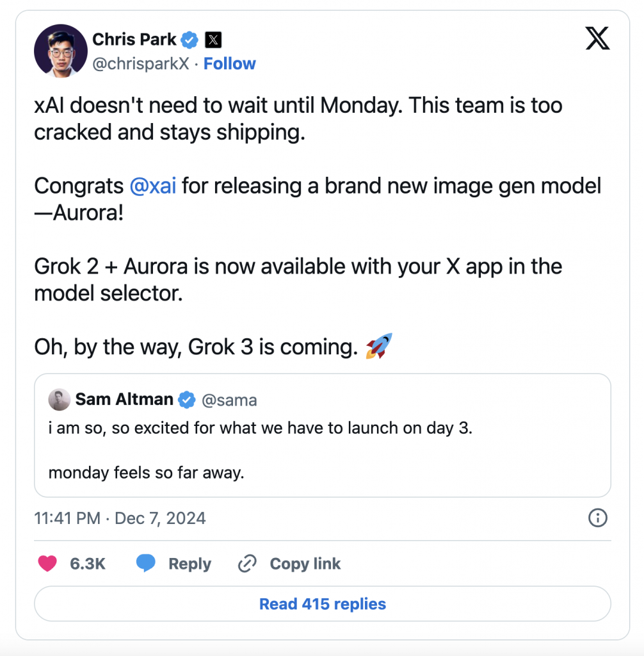This screenshot has height=656, width=644.
Task: Open the 11:41 PM Dec 7 timestamp
Action: (x=120, y=518)
